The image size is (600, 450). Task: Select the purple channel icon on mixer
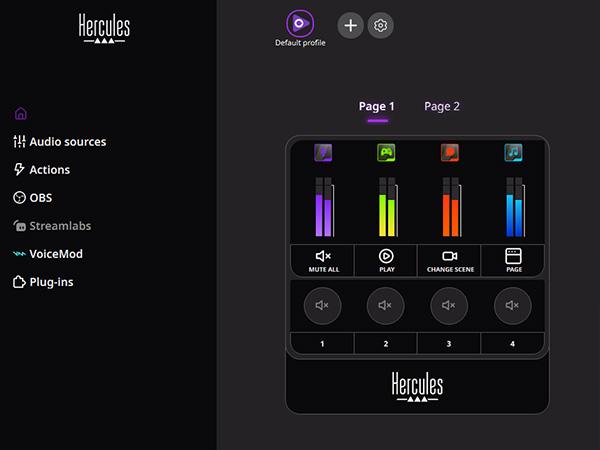323,153
